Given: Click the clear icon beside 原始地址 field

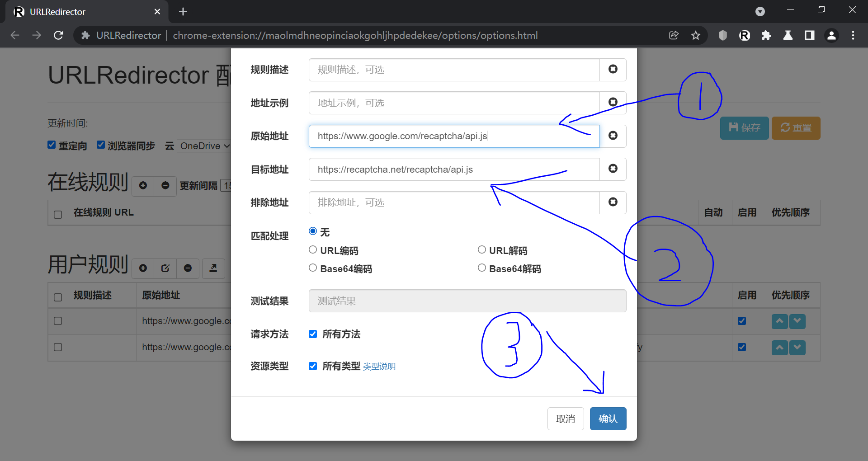Looking at the screenshot, I should point(613,136).
